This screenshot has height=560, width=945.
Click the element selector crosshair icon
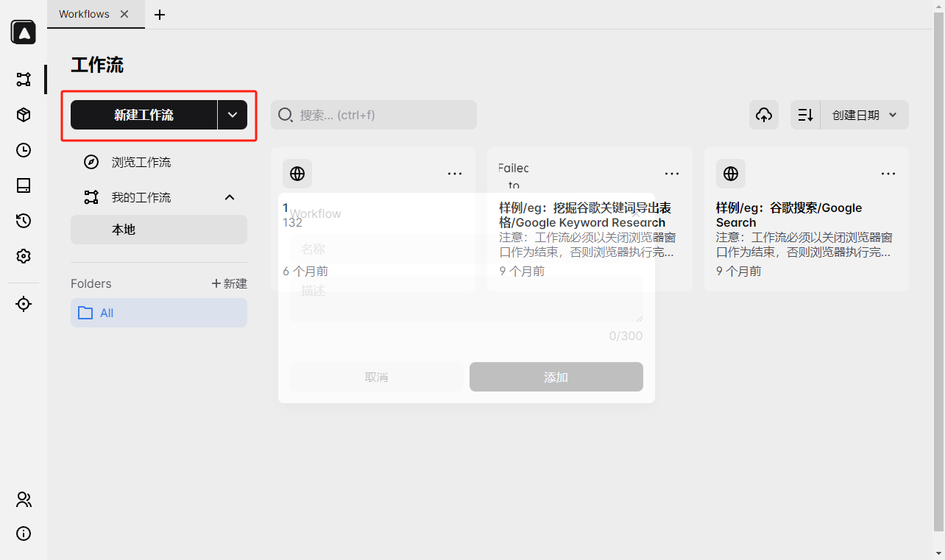(24, 304)
